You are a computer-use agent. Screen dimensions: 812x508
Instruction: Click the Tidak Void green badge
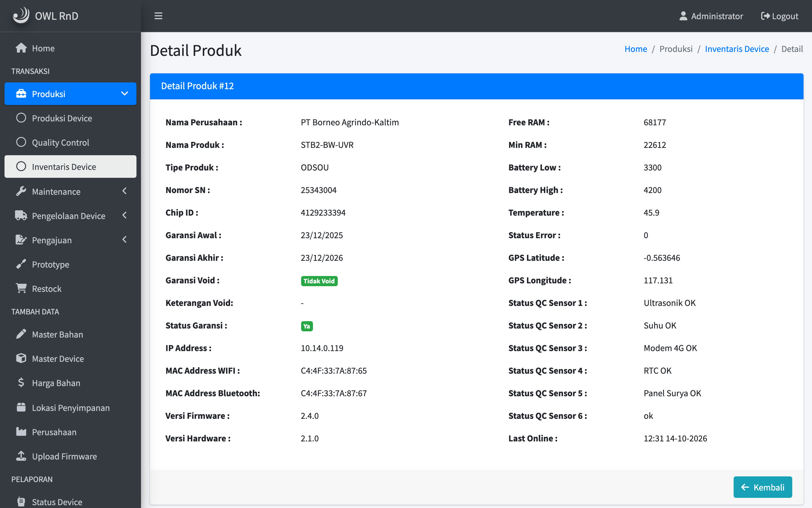point(319,281)
